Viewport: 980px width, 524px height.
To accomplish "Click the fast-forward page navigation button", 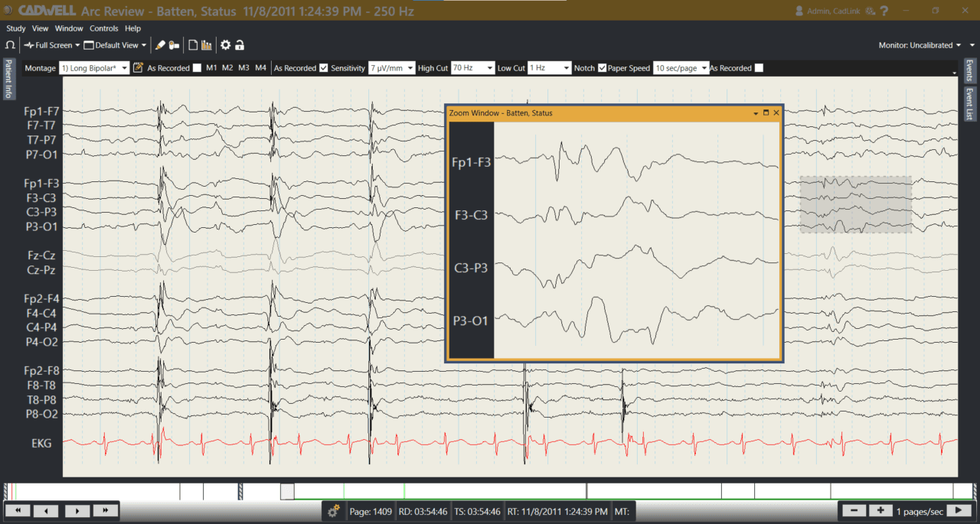I will 106,510.
